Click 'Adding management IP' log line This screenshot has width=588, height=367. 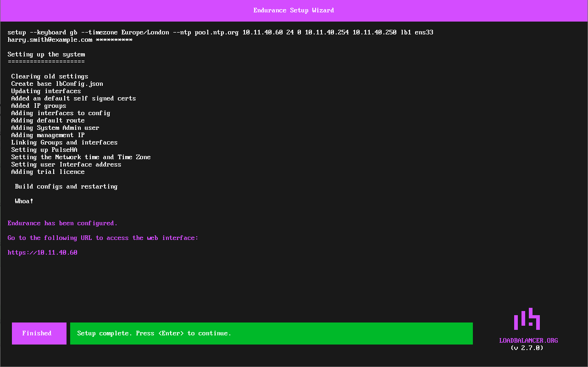click(48, 135)
